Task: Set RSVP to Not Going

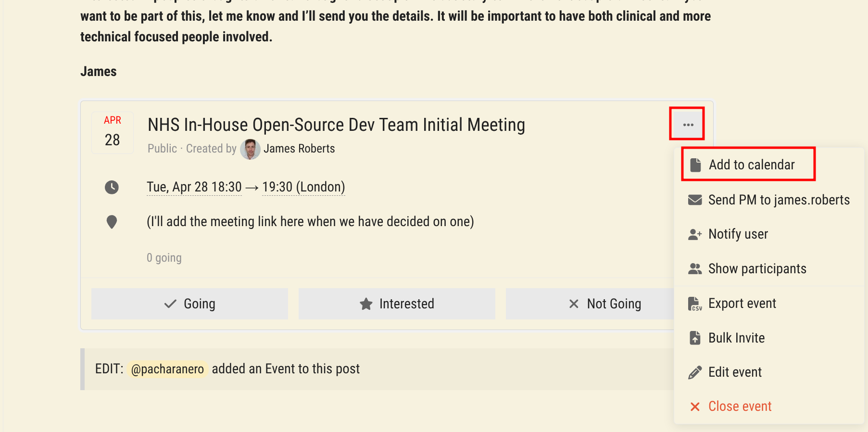Action: [604, 304]
